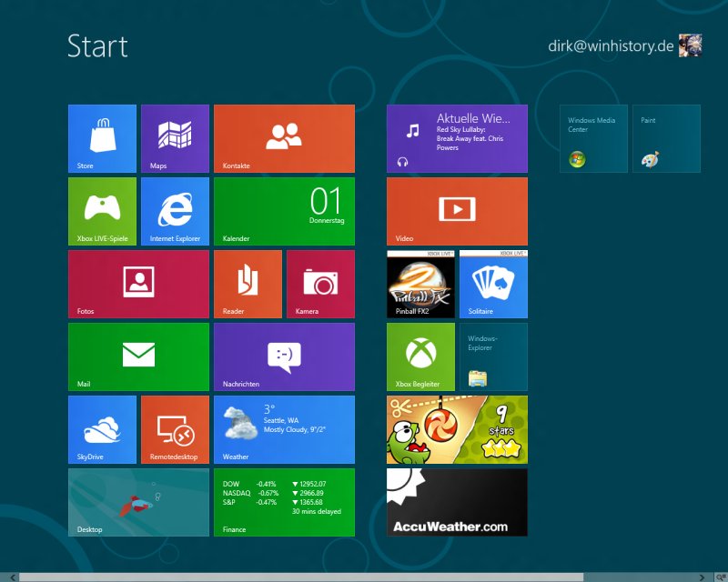The height and width of the screenshot is (582, 728).
Task: Click the user avatar picture
Action: (x=690, y=45)
